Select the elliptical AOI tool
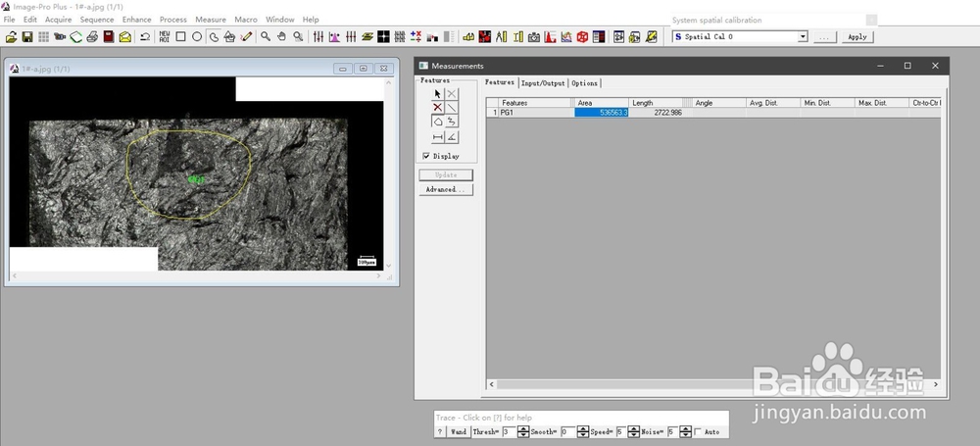Screen dimensions: 980x446 click(197, 37)
